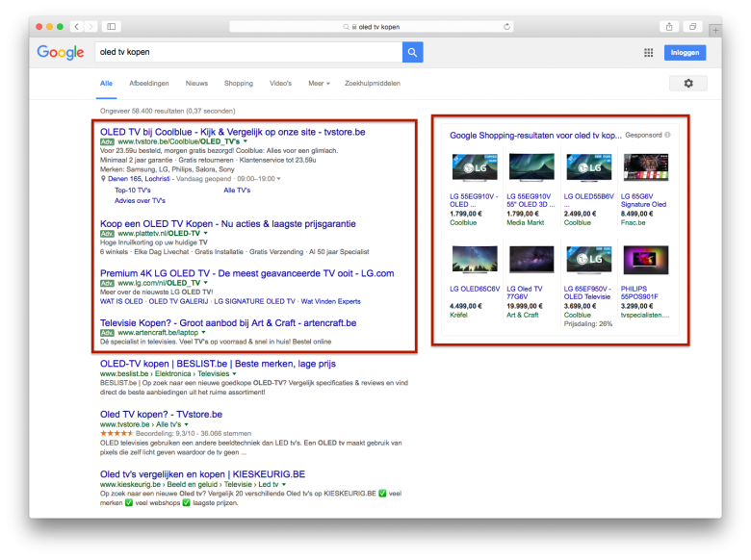Open LG 65G6V Signature Oled thumbnail
Viewport: 751px width, 560px height.
click(x=646, y=167)
